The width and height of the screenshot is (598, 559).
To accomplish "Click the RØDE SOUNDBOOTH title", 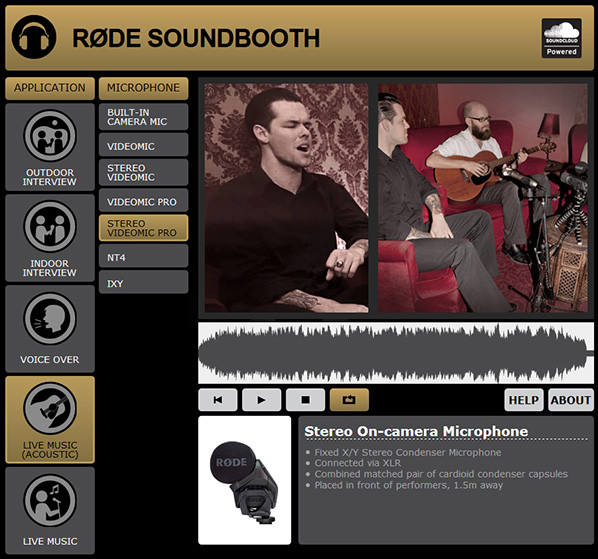I will click(x=196, y=38).
